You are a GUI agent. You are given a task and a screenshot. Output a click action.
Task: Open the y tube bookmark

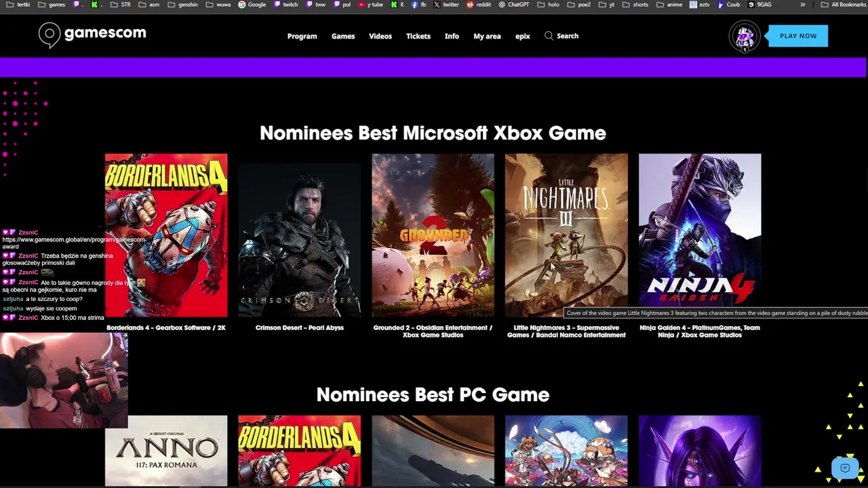click(370, 5)
